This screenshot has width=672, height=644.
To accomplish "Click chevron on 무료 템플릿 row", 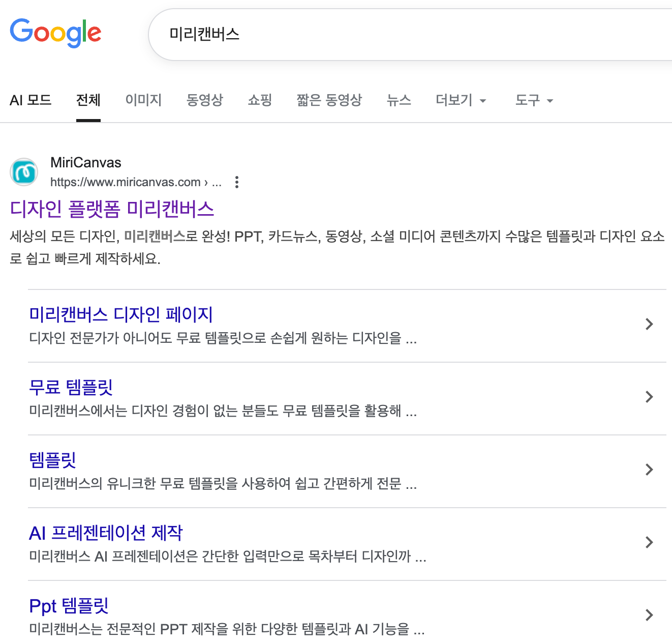I will tap(649, 397).
